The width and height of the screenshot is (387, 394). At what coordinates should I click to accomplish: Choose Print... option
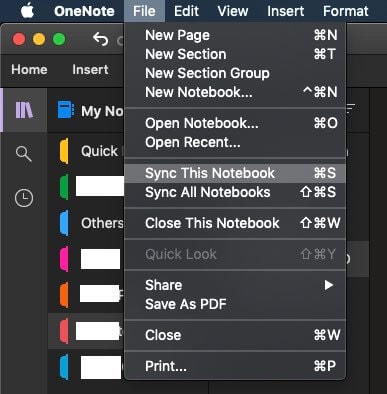(235, 366)
